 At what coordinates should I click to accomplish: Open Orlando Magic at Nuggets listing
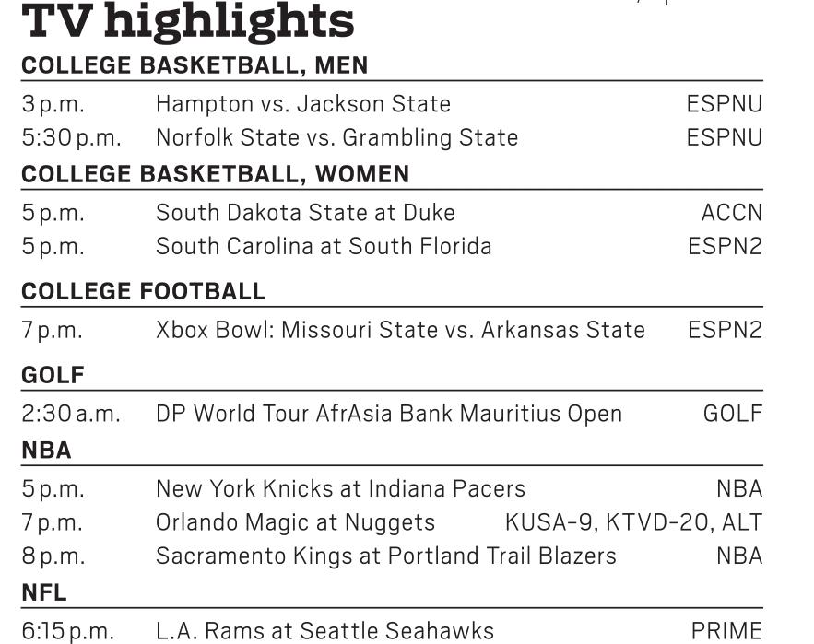(295, 523)
